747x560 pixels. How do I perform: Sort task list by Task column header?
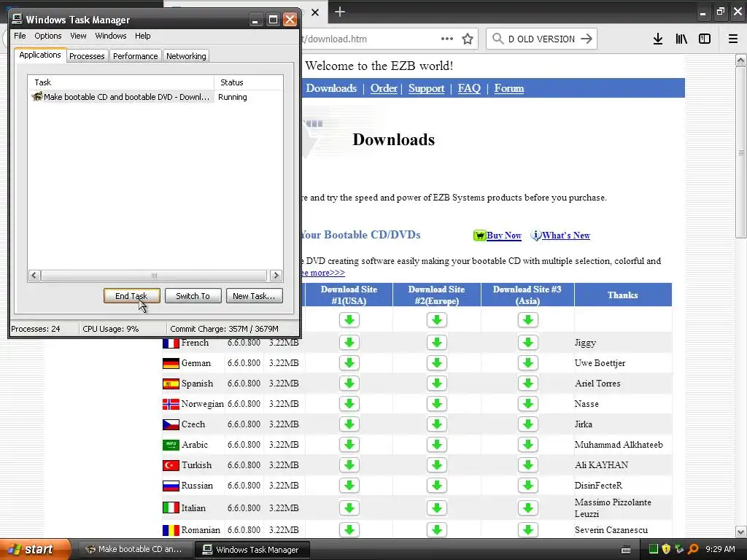[x=121, y=82]
